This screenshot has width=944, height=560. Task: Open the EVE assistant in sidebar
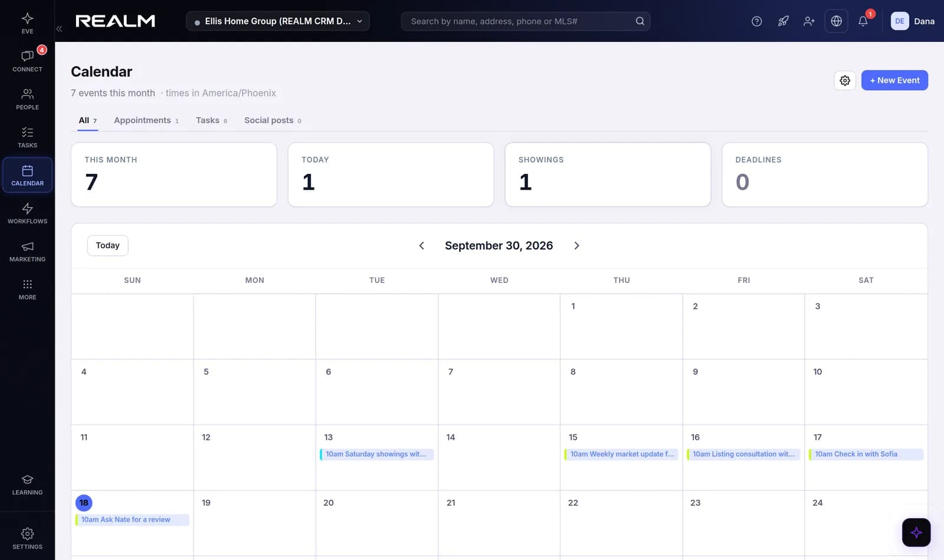pyautogui.click(x=27, y=23)
